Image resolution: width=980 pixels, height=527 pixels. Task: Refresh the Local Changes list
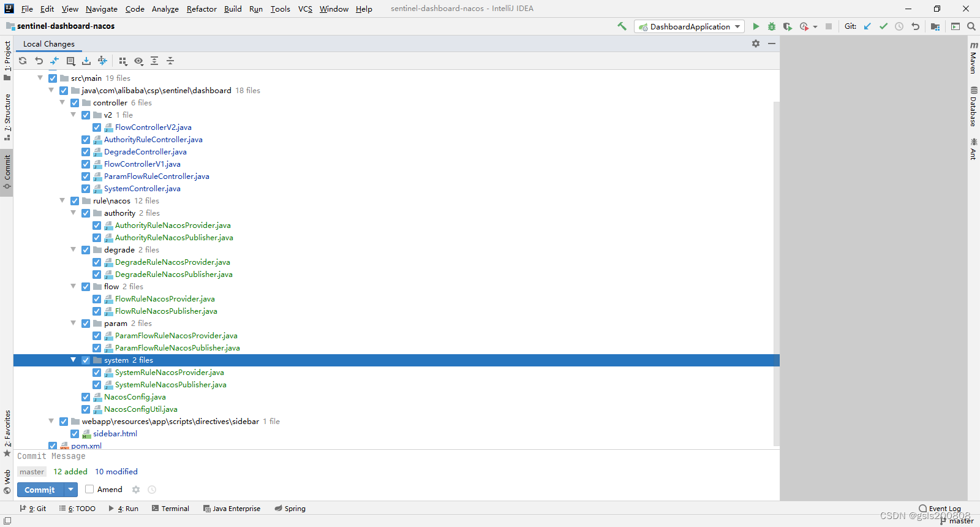[x=23, y=61]
